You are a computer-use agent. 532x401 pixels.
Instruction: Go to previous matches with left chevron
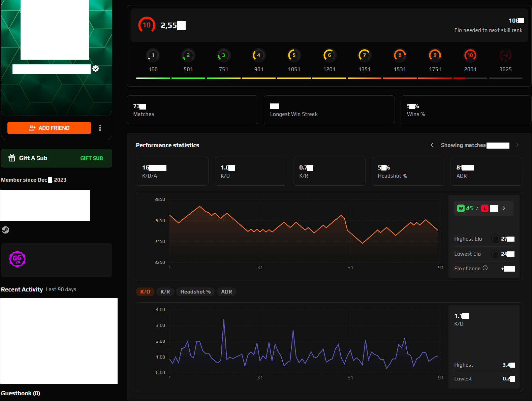[x=432, y=145]
